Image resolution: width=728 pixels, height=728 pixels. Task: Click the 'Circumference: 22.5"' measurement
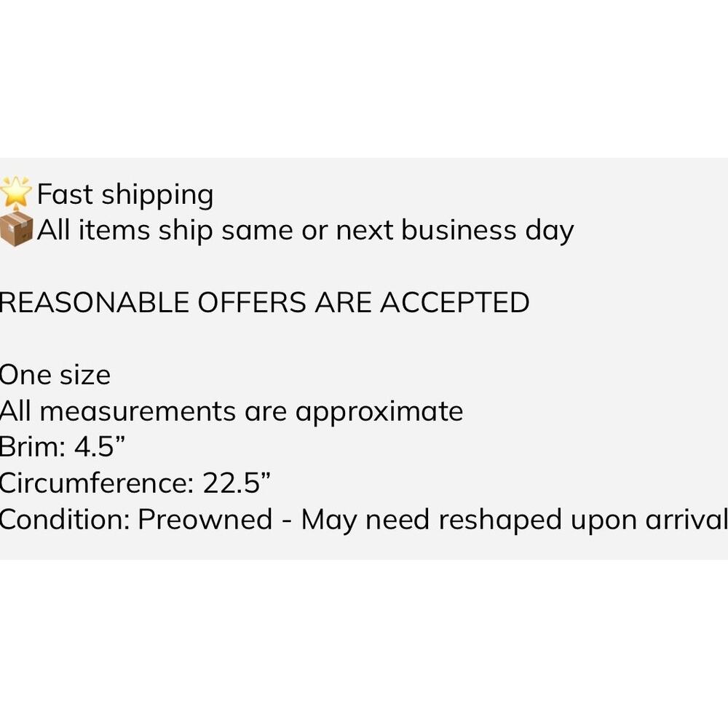coord(135,483)
